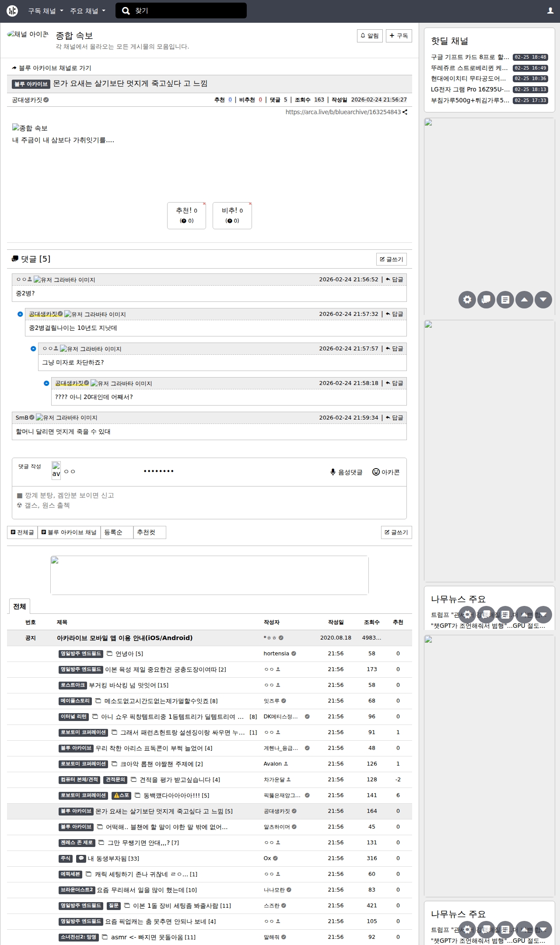
Task: Click the 조회수 column header
Action: coord(371,622)
